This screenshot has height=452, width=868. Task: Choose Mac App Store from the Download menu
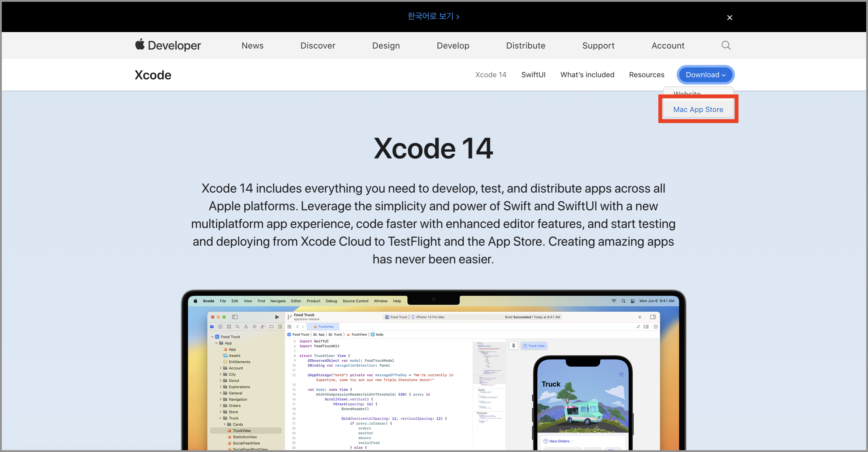pos(698,109)
